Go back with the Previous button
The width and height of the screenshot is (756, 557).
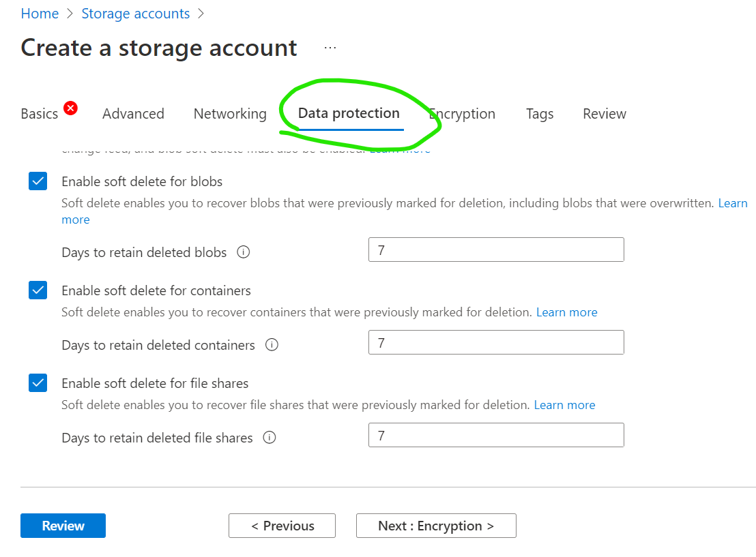tap(282, 526)
